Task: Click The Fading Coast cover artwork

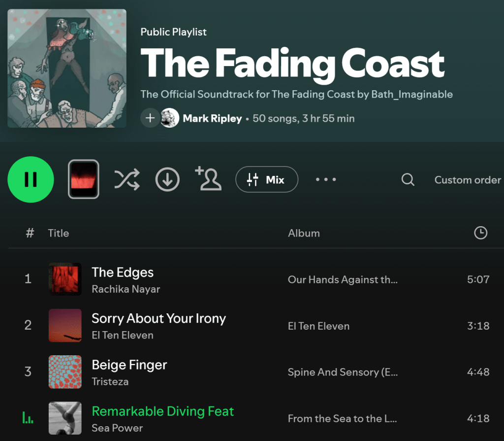Action: [x=67, y=68]
